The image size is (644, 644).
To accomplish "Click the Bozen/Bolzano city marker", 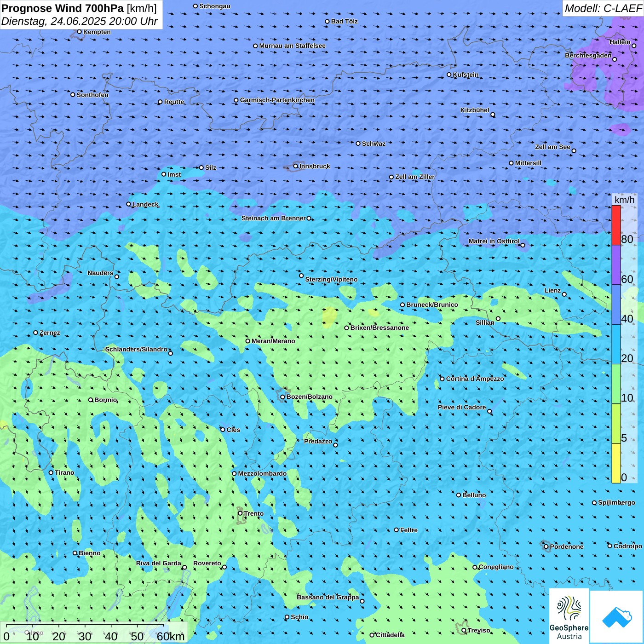I will (283, 397).
